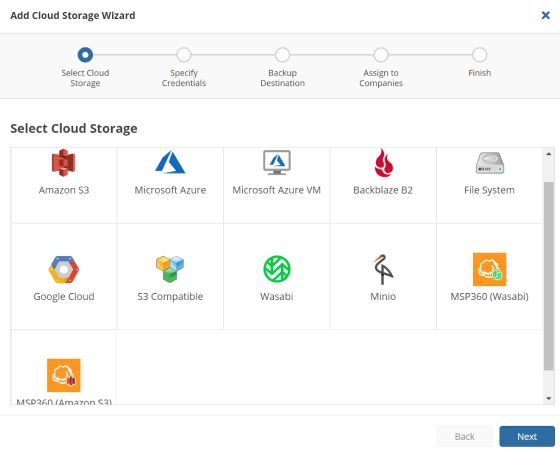Click the Back button
Screen dimensions: 560x450
(x=465, y=436)
